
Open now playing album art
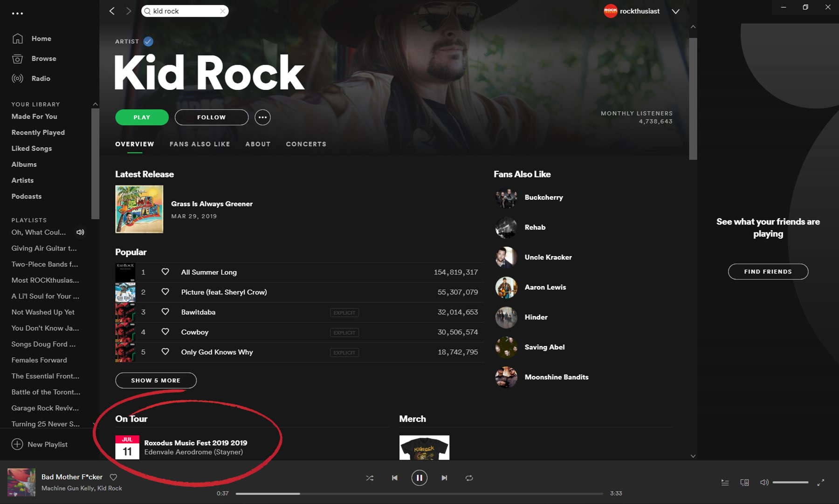tap(21, 482)
